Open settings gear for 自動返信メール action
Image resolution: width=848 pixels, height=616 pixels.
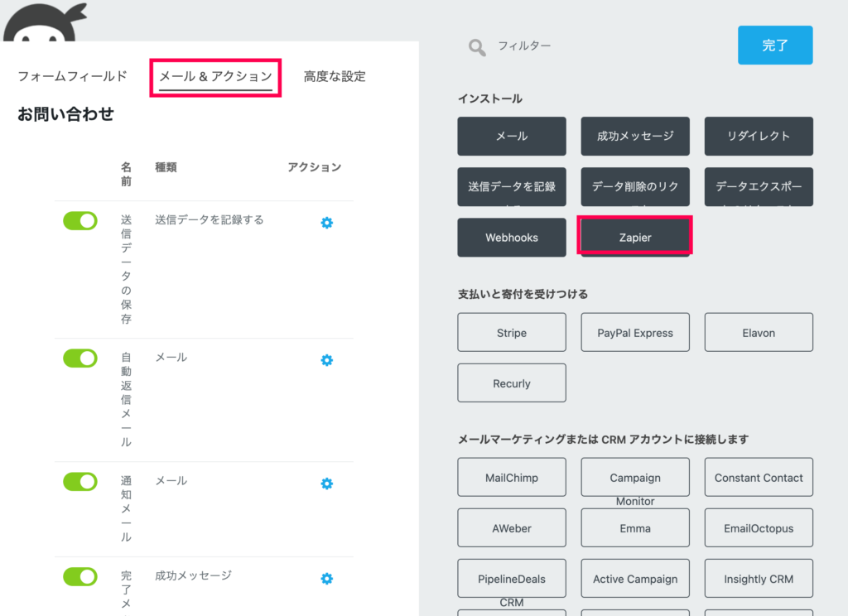326,359
